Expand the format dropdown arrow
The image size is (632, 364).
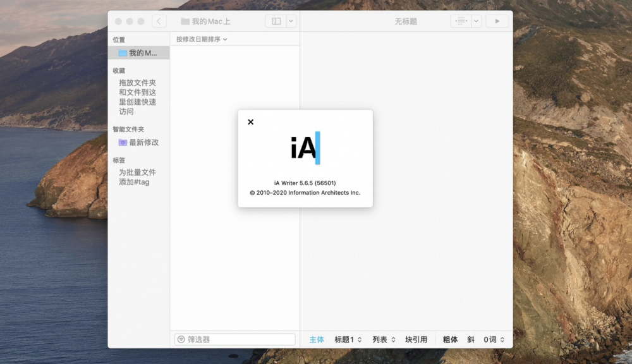(x=476, y=21)
